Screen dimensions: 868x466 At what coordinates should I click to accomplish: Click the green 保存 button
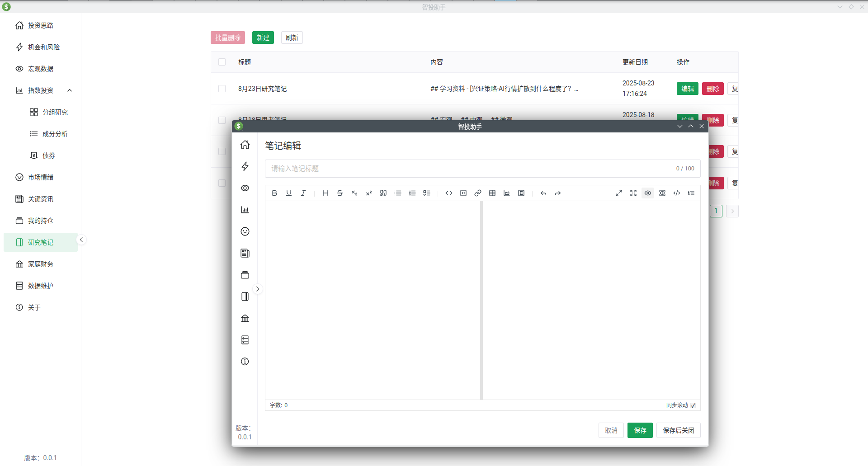(640, 430)
